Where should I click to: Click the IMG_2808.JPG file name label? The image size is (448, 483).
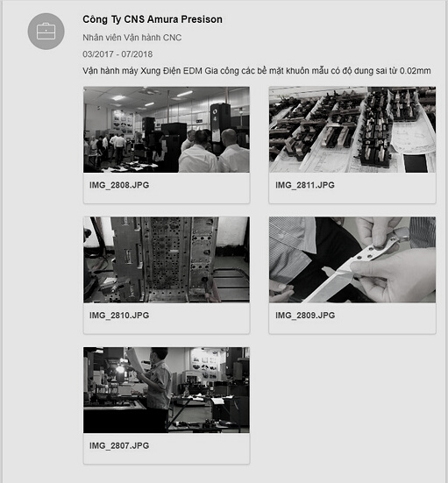click(119, 185)
